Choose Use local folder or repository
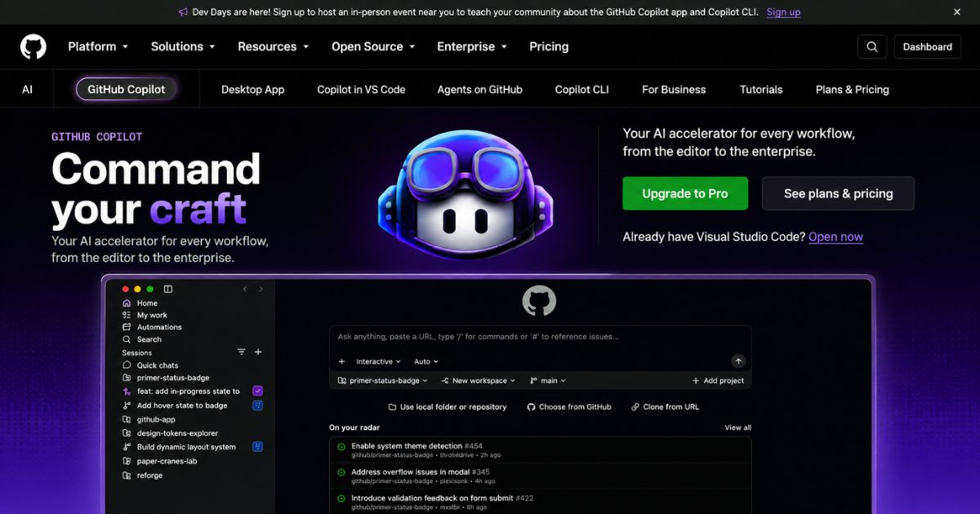 tap(448, 406)
